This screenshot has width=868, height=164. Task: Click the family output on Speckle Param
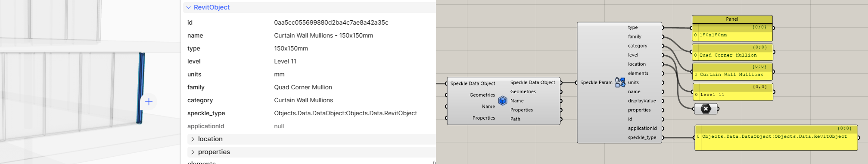click(x=635, y=37)
